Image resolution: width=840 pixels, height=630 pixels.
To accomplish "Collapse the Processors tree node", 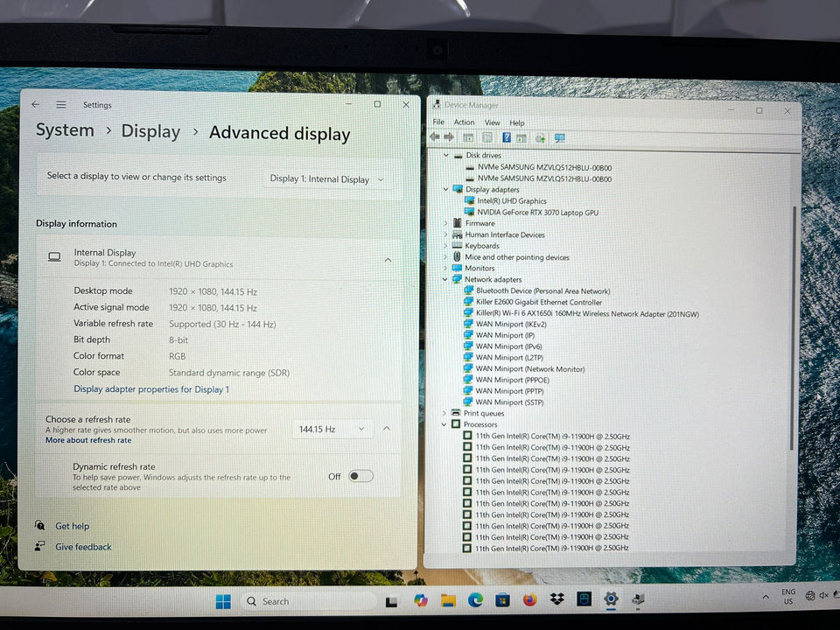I will (x=444, y=424).
